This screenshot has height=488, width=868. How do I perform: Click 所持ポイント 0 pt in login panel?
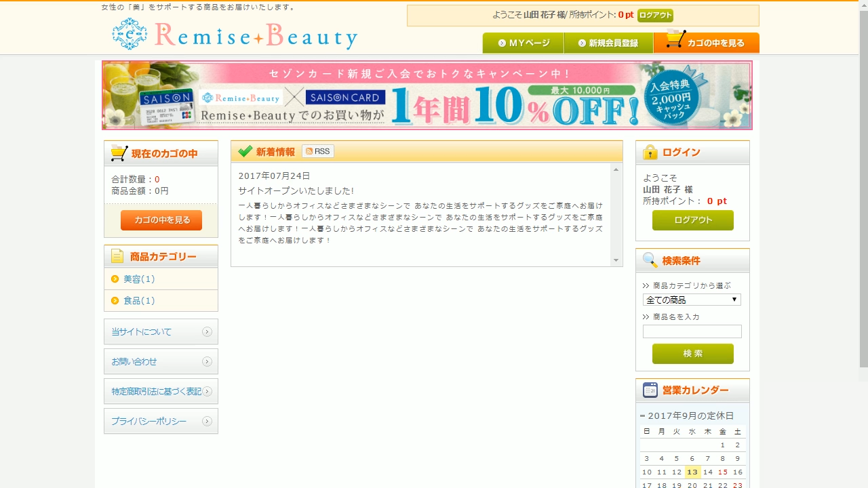pyautogui.click(x=685, y=201)
